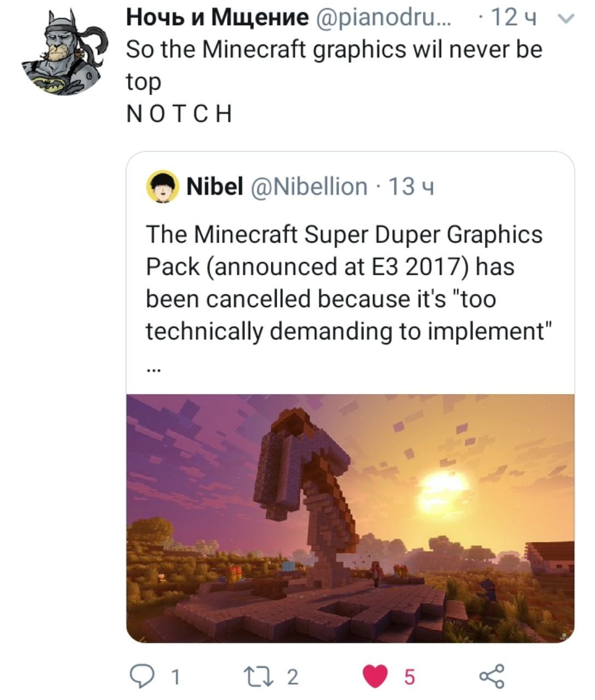Open the Nibel display name

pos(214,187)
